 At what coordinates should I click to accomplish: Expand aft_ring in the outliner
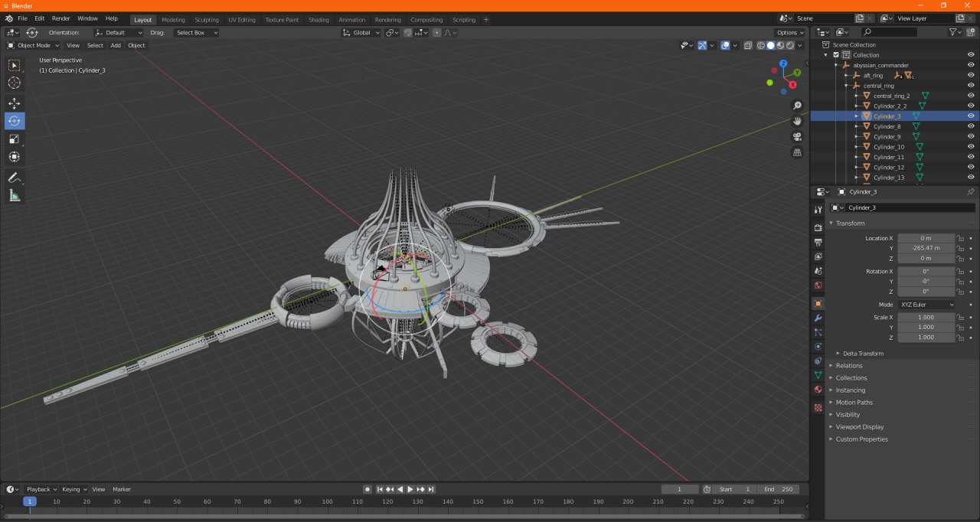click(847, 75)
